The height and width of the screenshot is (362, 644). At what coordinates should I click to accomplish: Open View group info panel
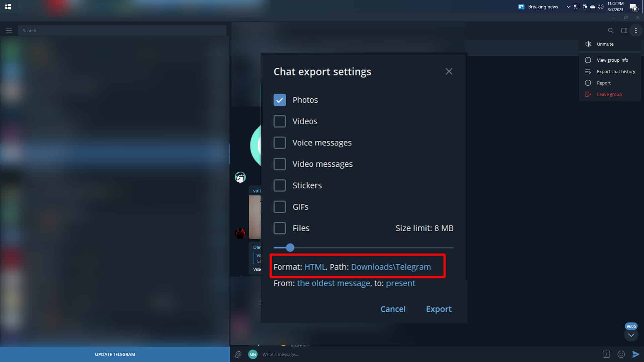612,60
